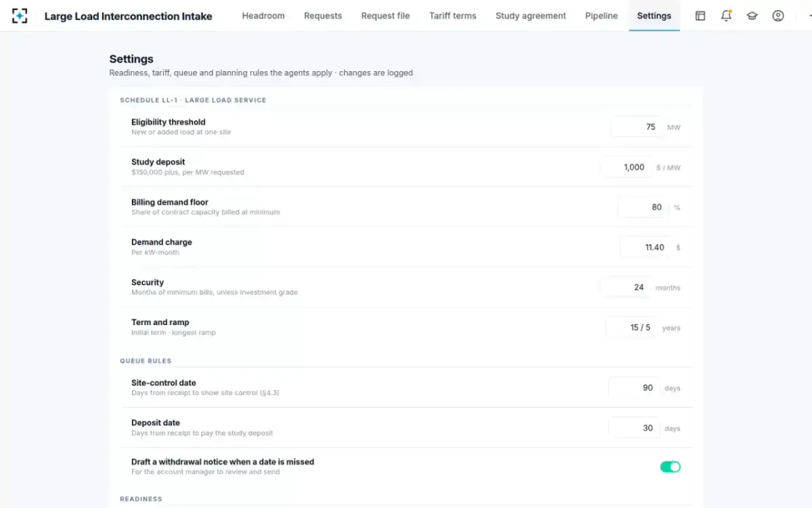Open the notifications bell
Viewport: 812px width, 508px height.
[x=726, y=16]
